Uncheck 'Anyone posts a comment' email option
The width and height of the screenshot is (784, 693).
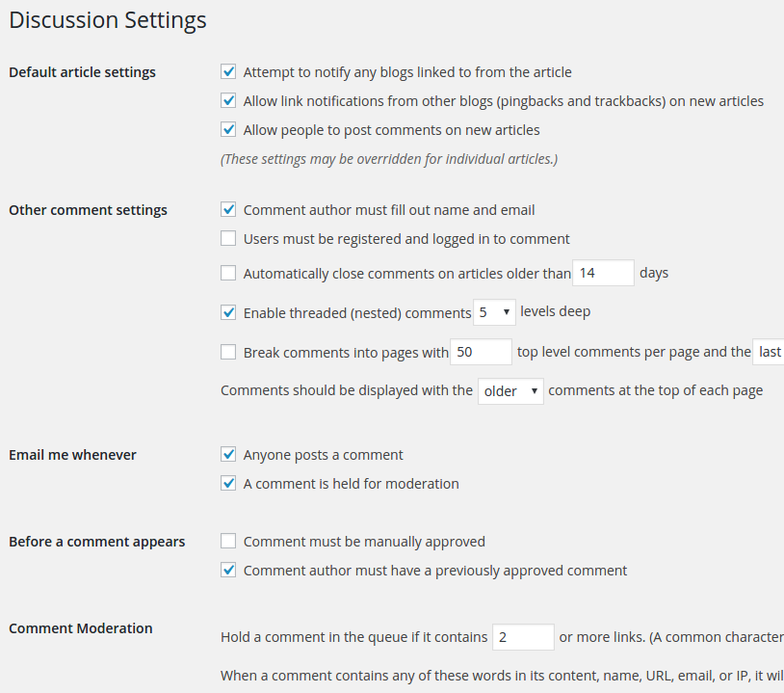[x=228, y=455]
